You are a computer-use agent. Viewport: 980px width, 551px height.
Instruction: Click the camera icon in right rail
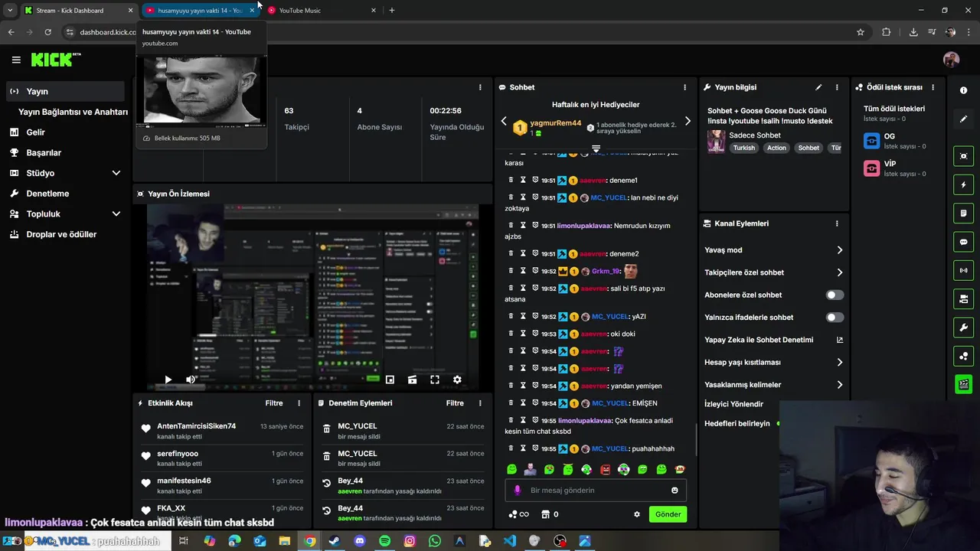click(x=963, y=156)
